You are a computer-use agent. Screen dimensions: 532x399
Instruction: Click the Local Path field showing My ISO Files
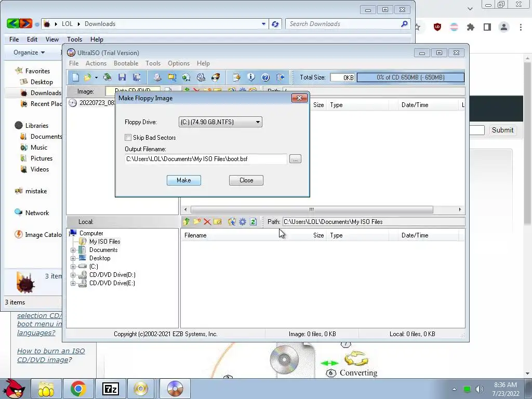coord(374,222)
